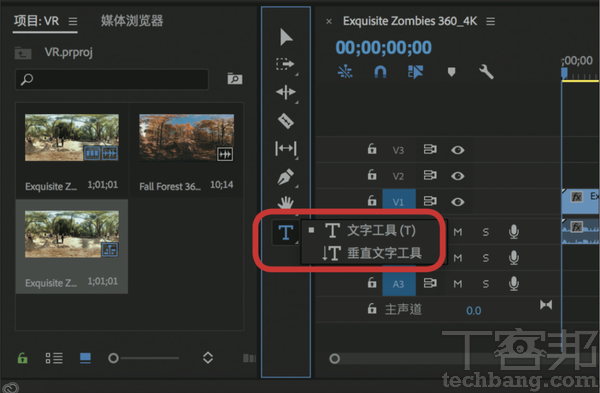
Task: Enable voice-over record on second audio track
Action: 514,258
